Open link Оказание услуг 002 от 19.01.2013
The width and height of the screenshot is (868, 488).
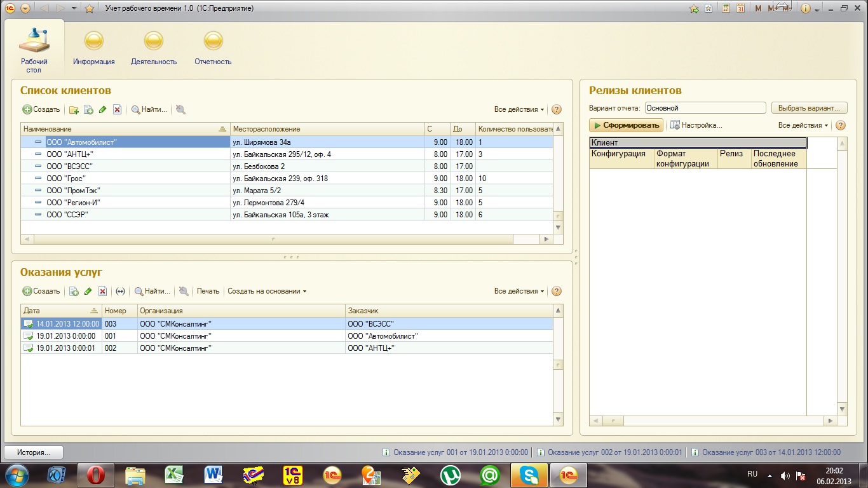(x=609, y=452)
